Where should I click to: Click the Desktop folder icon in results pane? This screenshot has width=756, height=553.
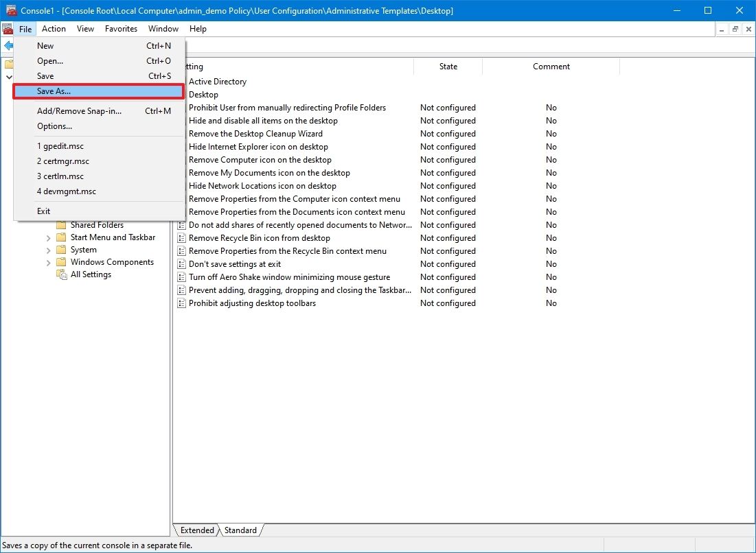[181, 94]
